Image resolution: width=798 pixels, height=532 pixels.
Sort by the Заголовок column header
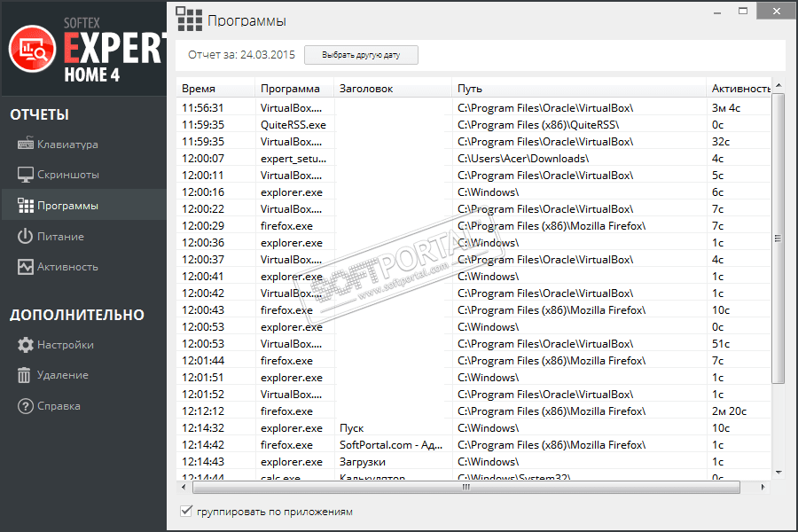point(393,89)
